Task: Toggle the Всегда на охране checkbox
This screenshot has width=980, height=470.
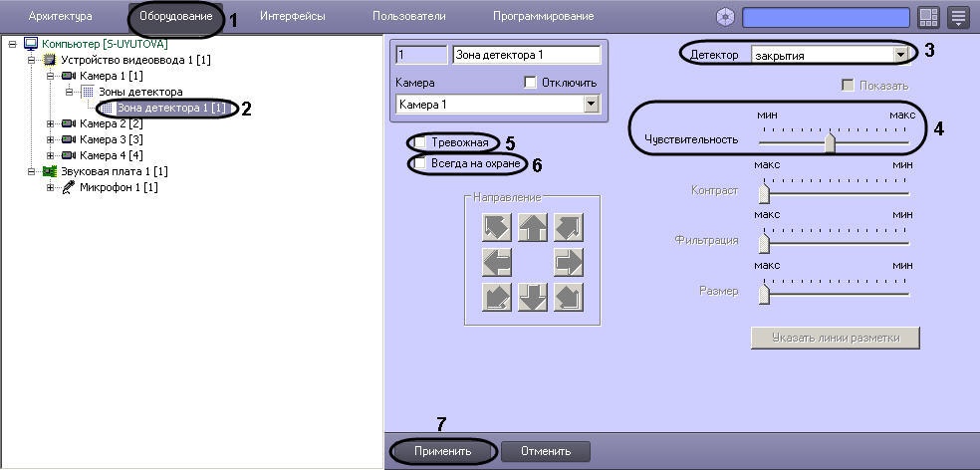Action: (x=420, y=162)
